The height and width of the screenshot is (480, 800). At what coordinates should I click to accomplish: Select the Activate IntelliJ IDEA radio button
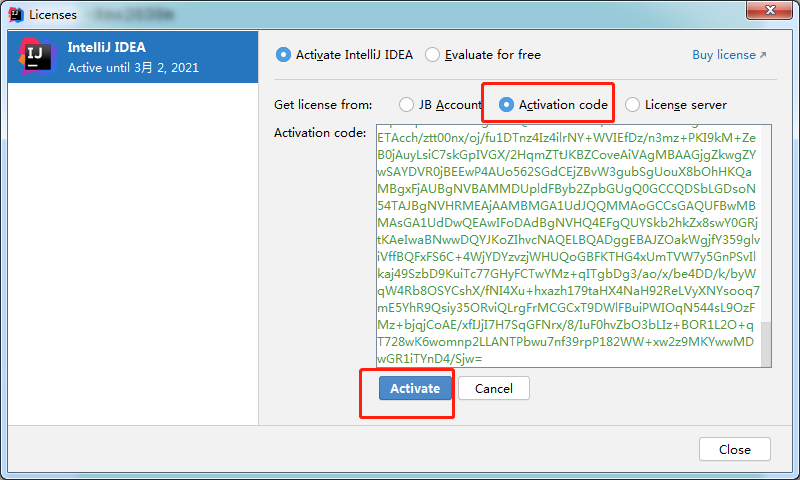pyautogui.click(x=283, y=55)
